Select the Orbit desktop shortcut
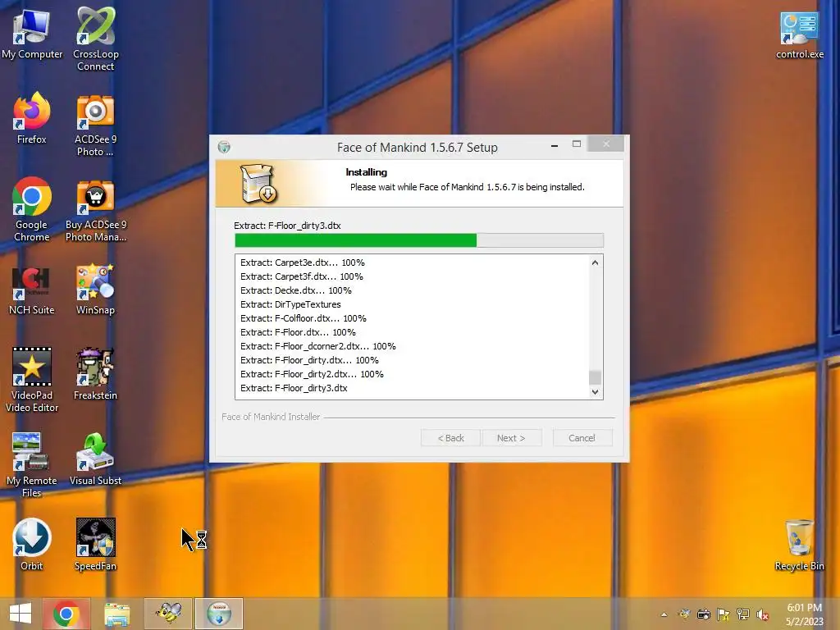Screen dimensions: 840x630 pyautogui.click(x=32, y=545)
